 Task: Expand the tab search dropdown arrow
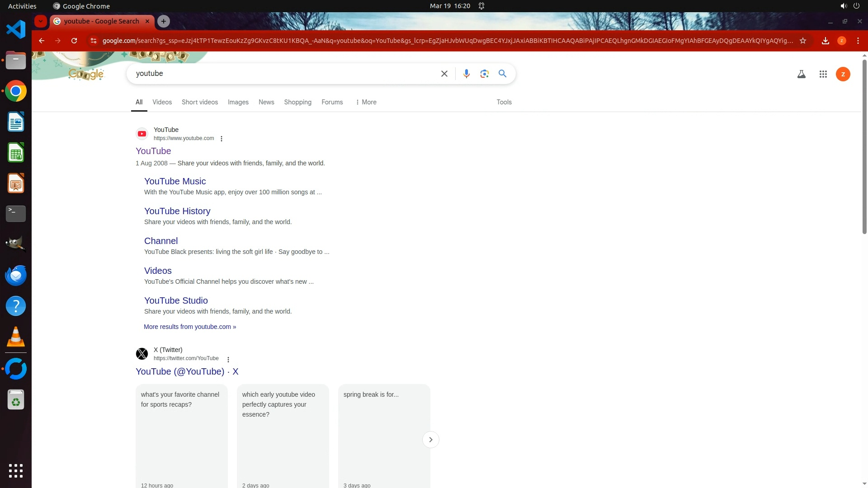41,21
